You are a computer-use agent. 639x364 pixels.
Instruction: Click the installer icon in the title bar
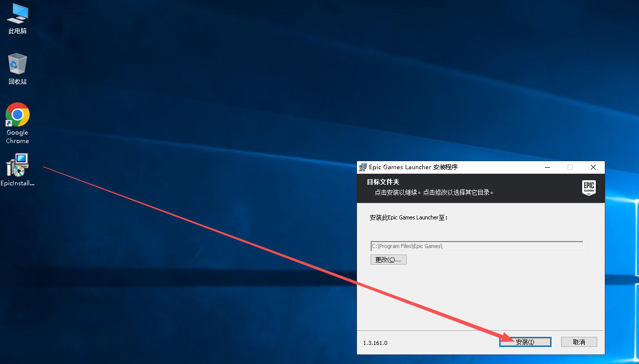click(x=362, y=167)
